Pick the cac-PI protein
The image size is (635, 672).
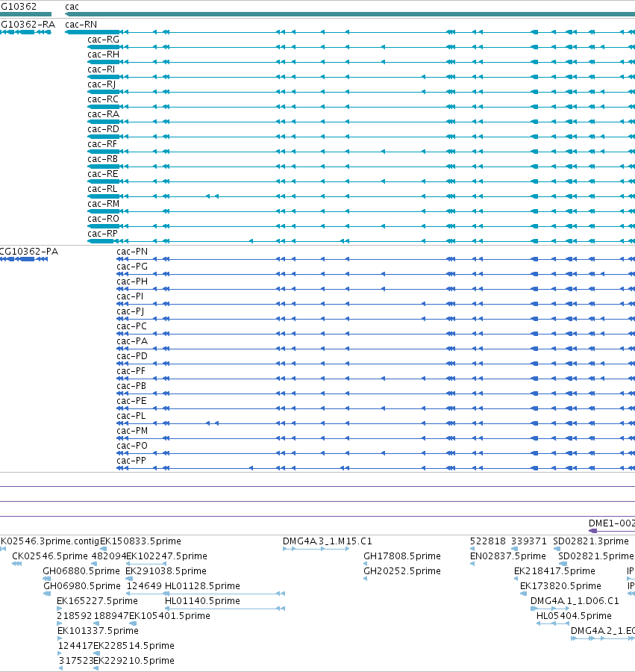point(130,296)
